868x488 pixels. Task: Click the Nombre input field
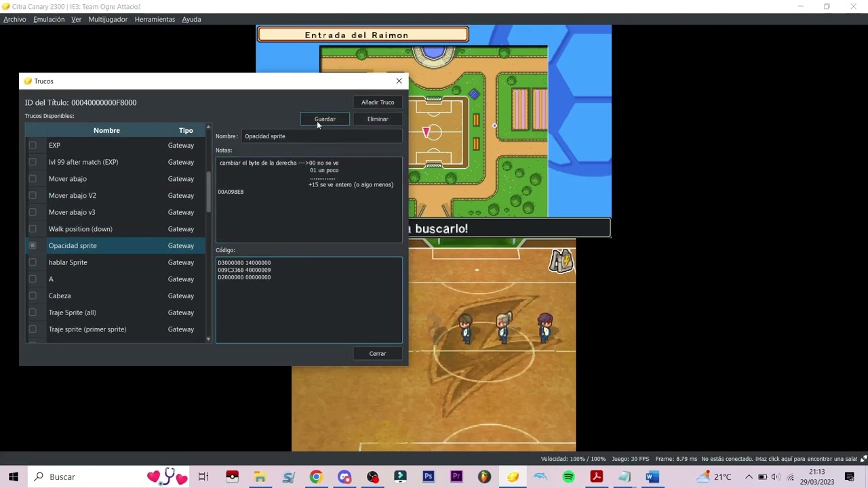322,136
